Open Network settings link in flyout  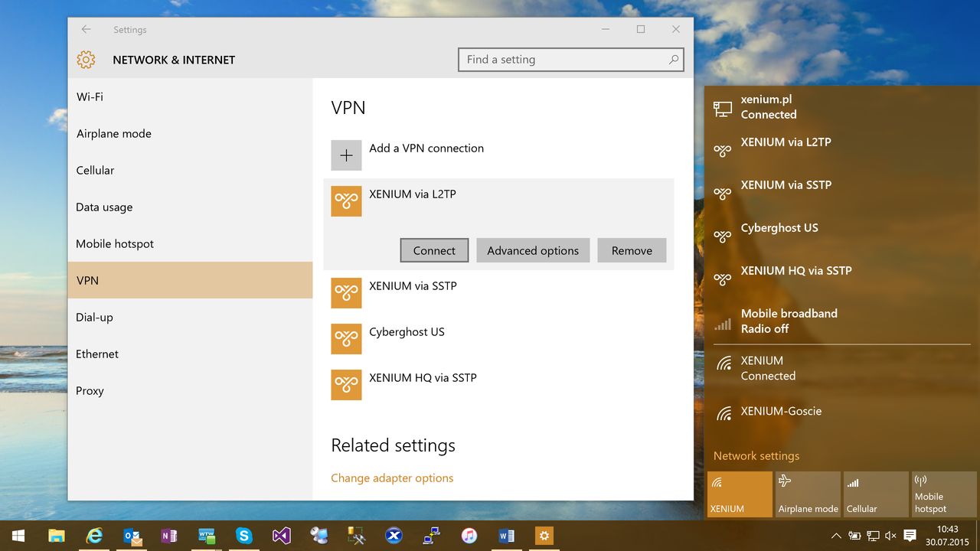756,456
